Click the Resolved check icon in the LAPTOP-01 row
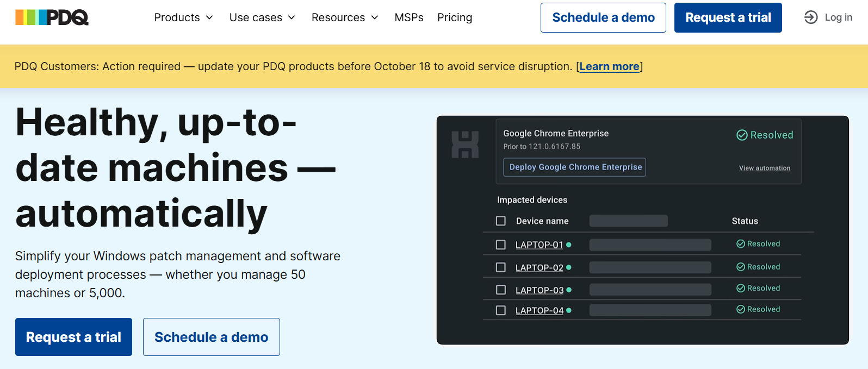868x369 pixels. pos(741,244)
